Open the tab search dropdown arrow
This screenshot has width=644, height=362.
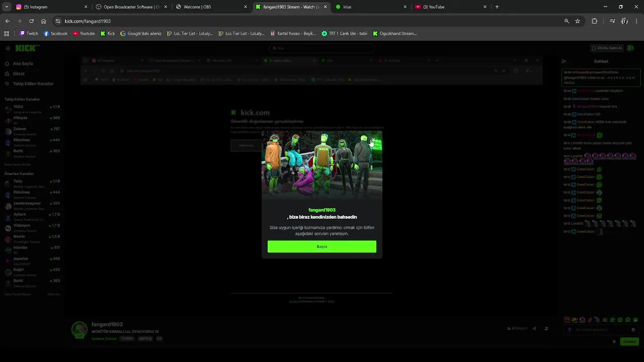pyautogui.click(x=7, y=7)
